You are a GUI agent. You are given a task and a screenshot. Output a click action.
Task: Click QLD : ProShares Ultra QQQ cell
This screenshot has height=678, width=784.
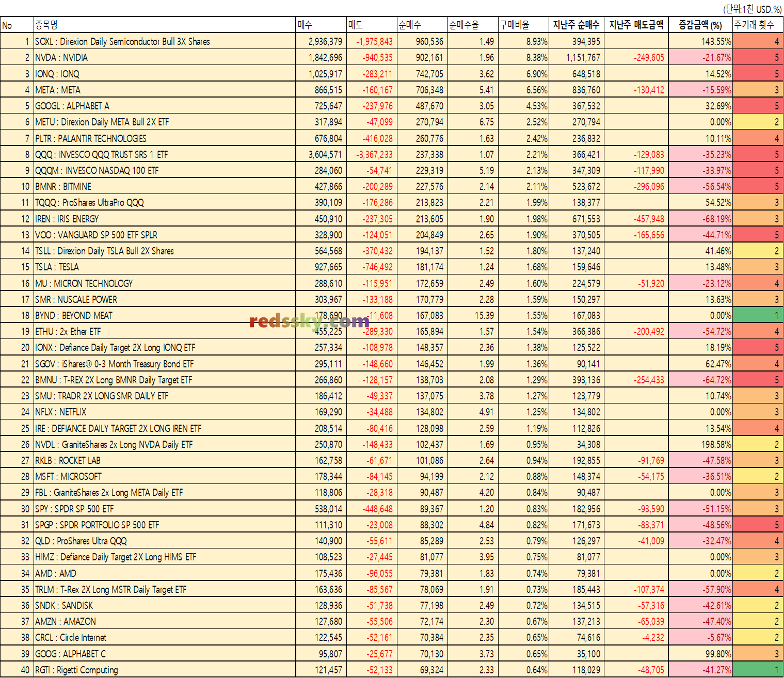click(x=165, y=541)
